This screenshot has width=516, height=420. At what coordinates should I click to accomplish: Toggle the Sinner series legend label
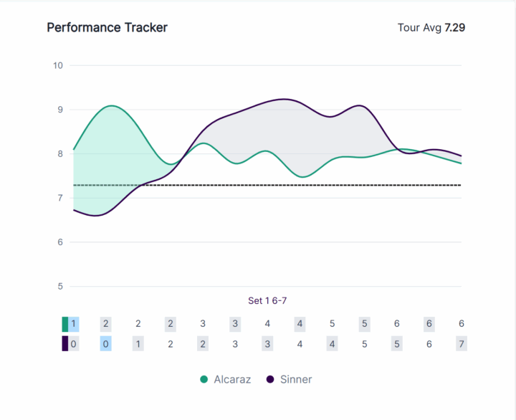[296, 379]
